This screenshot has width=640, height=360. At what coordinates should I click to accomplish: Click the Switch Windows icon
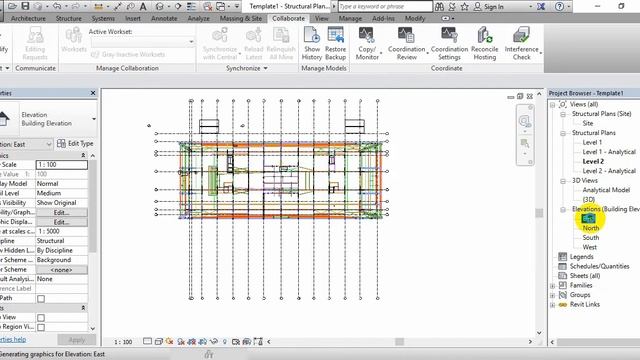tap(220, 7)
